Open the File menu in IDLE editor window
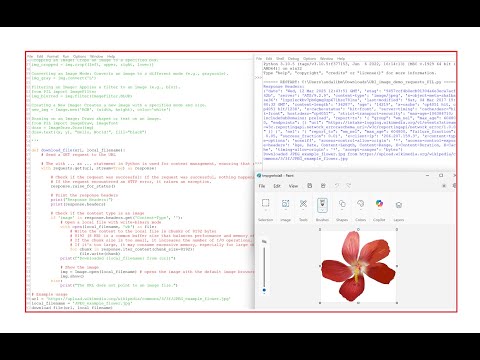 (30, 57)
